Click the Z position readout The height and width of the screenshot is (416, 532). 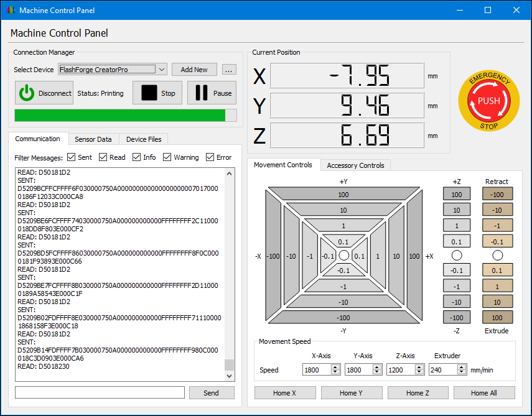point(347,136)
